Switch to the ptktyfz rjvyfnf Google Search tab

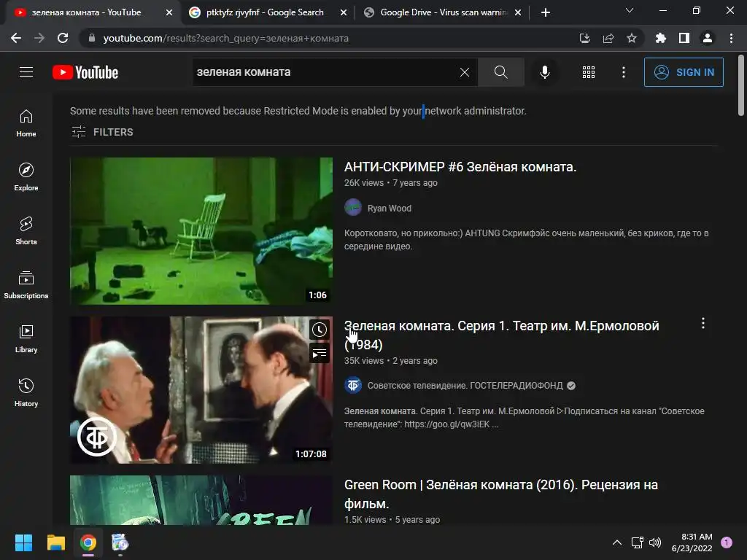coord(265,12)
